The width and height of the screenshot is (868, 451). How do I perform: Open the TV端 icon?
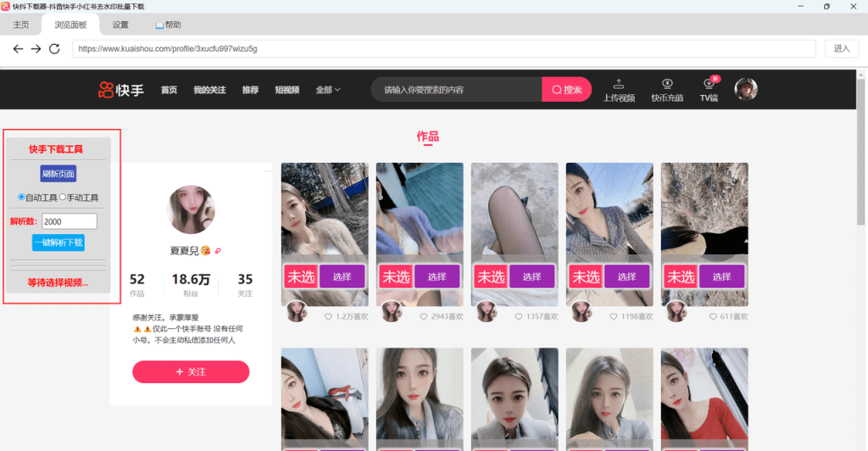click(709, 84)
